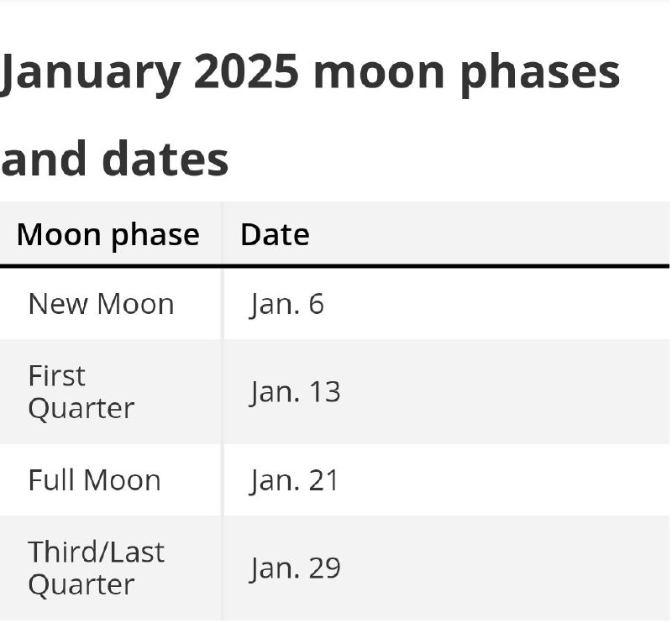
Task: Click "Third/Last" in the bottom row
Action: (96, 552)
